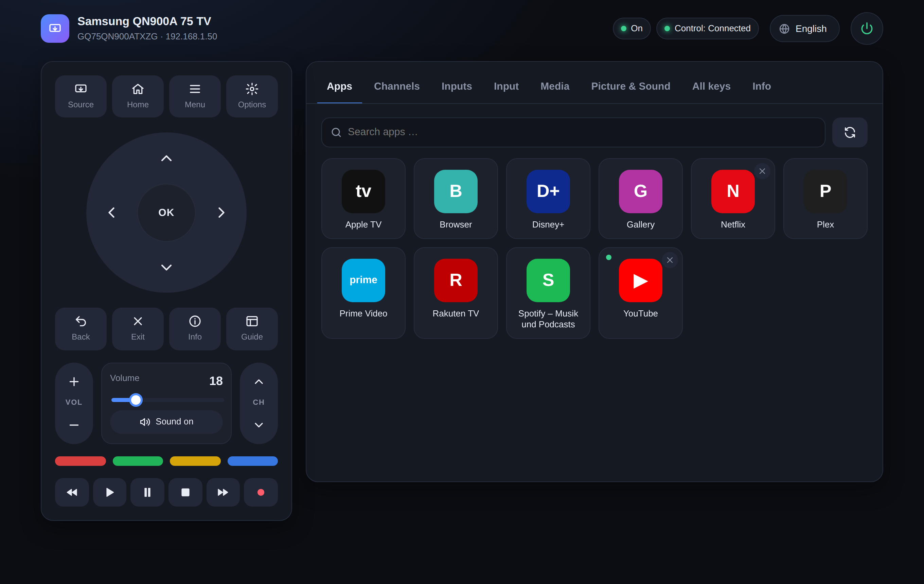Start playback with the play button
The height and width of the screenshot is (584, 924).
click(110, 492)
